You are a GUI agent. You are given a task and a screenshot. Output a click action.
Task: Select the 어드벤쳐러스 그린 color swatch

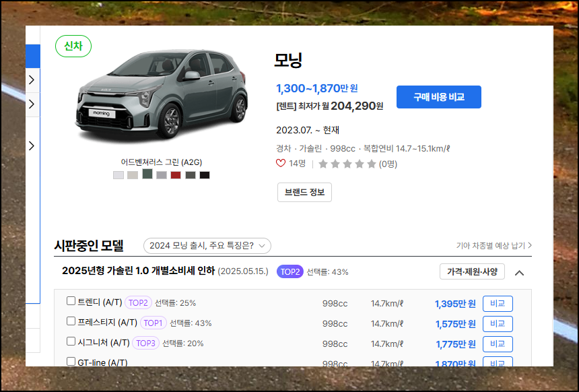(147, 174)
